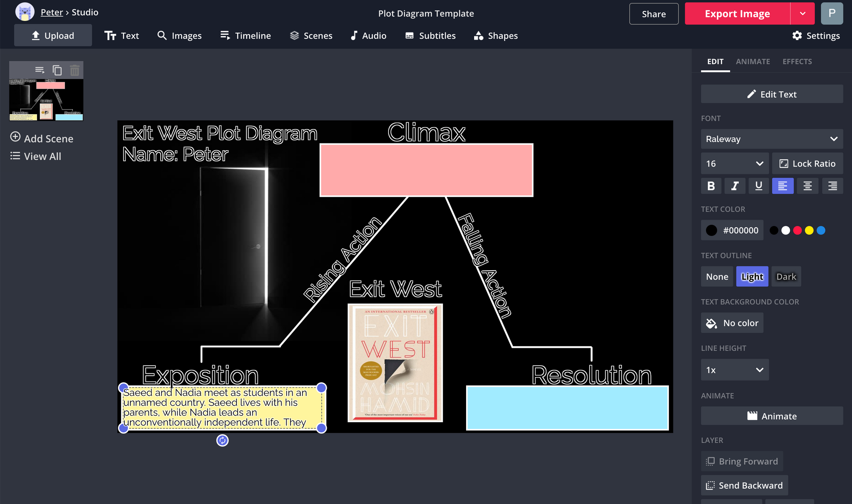Expand the font size 16 dropdown
The height and width of the screenshot is (504, 852).
tap(734, 163)
